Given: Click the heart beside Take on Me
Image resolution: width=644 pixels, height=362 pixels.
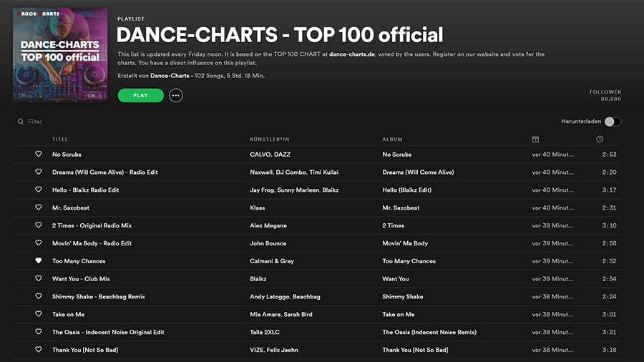Looking at the screenshot, I should click(x=38, y=313).
